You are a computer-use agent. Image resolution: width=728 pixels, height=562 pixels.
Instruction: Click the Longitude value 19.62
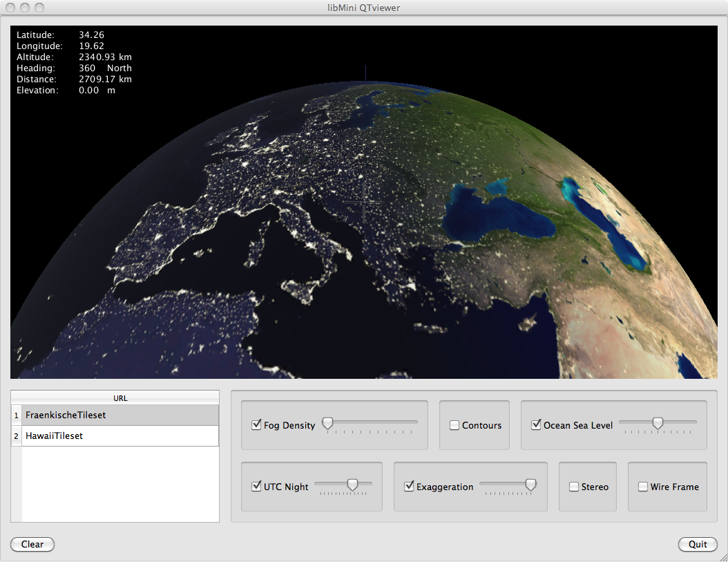(91, 46)
